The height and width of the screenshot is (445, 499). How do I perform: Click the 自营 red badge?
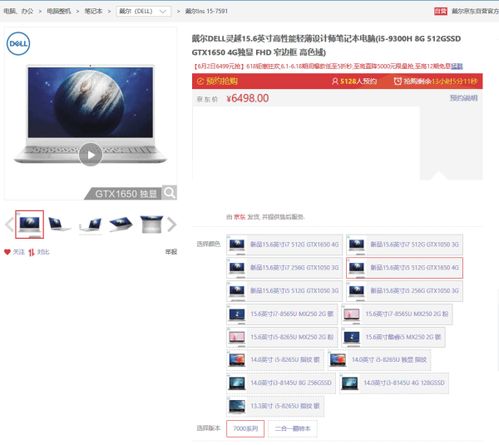click(441, 11)
